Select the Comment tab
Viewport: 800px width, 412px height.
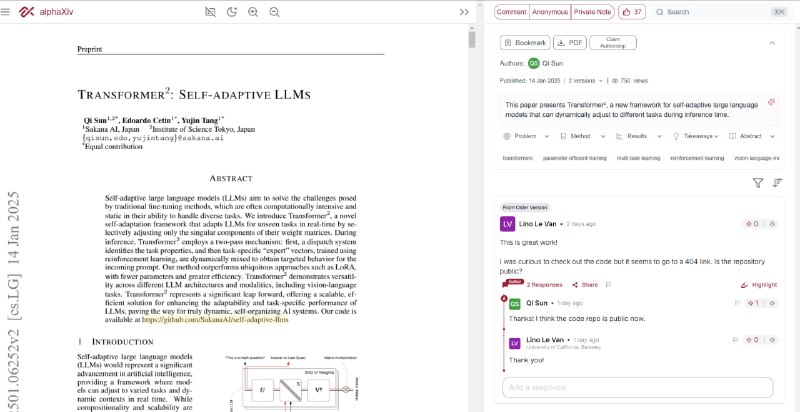(x=511, y=12)
